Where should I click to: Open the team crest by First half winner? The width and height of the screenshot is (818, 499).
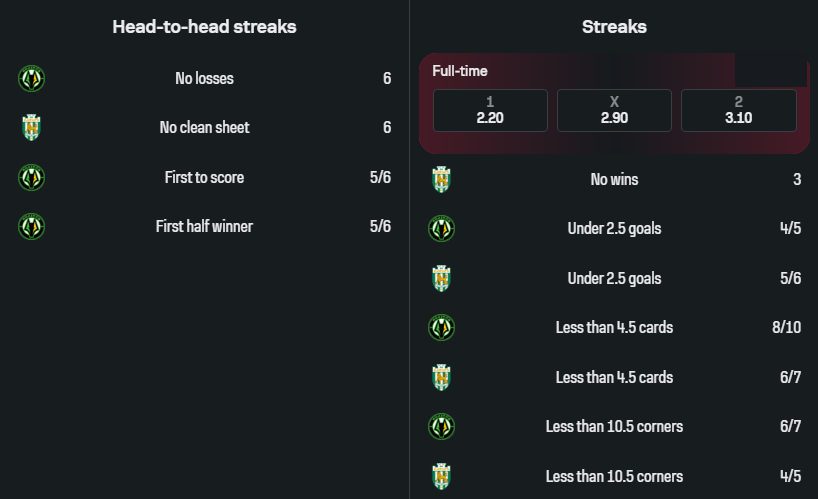pyautogui.click(x=32, y=227)
